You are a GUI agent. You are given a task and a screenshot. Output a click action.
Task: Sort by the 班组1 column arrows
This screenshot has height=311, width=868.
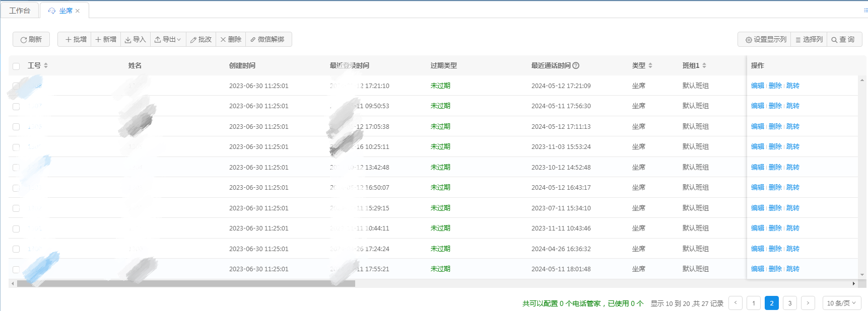pos(704,65)
